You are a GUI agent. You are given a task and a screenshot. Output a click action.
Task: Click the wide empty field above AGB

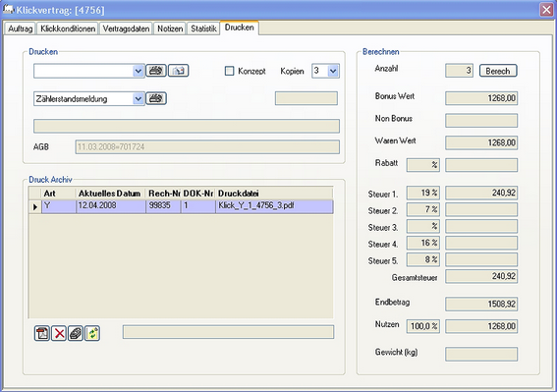coord(187,126)
